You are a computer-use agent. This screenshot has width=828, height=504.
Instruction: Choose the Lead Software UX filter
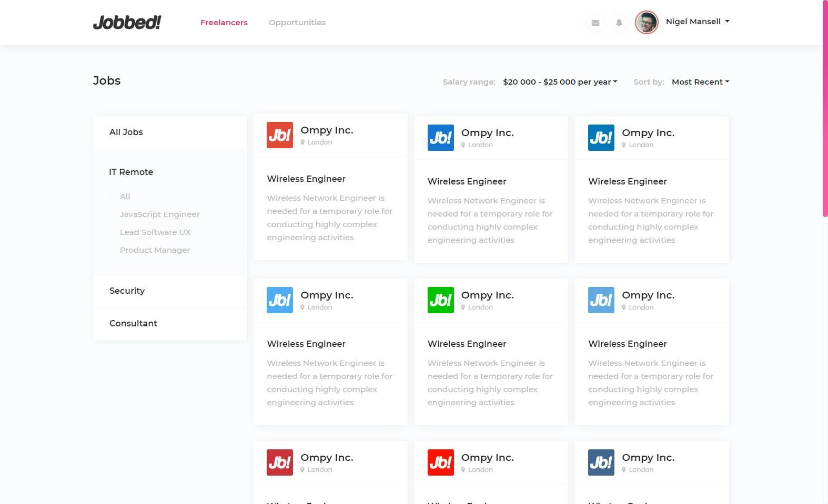155,232
